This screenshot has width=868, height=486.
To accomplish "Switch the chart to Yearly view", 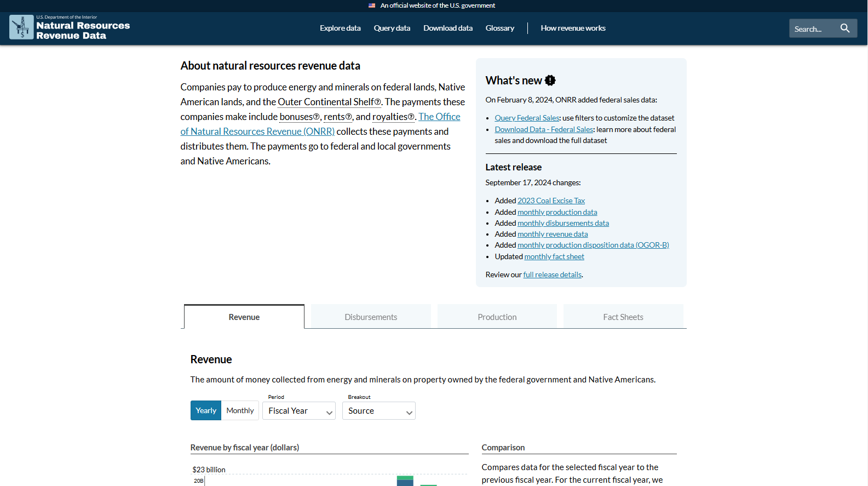I will [206, 410].
